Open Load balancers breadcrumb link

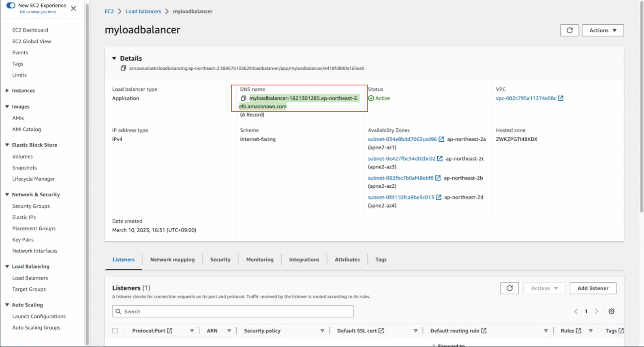tap(143, 11)
